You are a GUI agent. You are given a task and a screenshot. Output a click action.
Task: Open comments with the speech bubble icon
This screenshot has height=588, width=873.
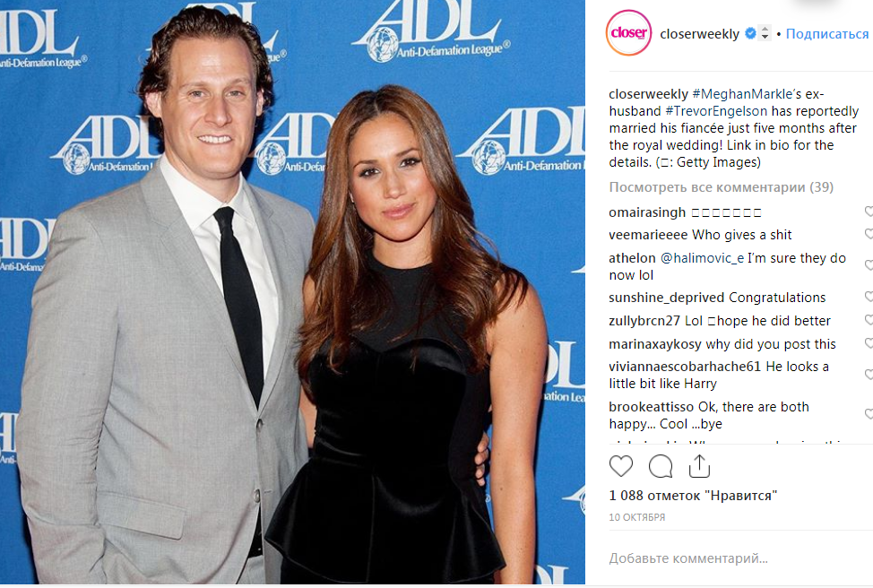click(661, 466)
